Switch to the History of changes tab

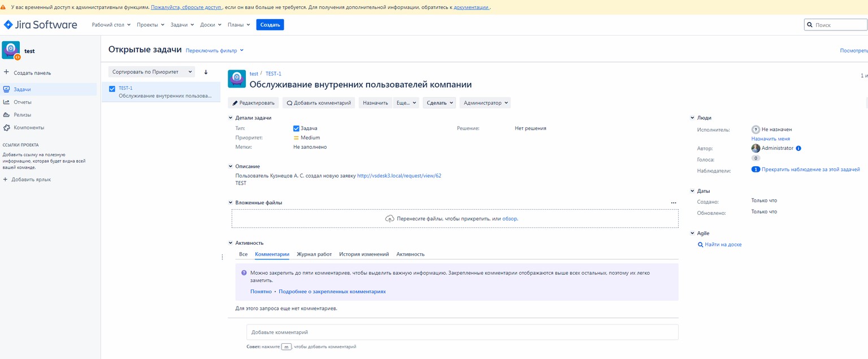364,254
